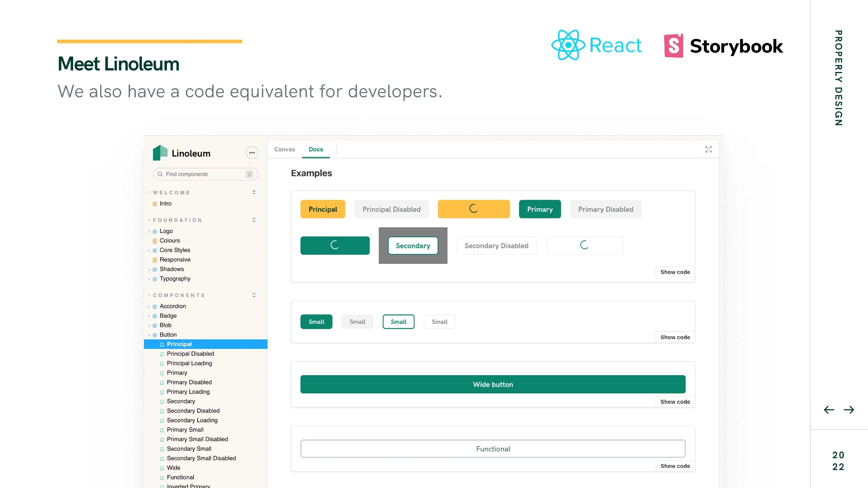The width and height of the screenshot is (868, 488).
Task: Click the green Primary loading spinner button
Action: click(335, 245)
